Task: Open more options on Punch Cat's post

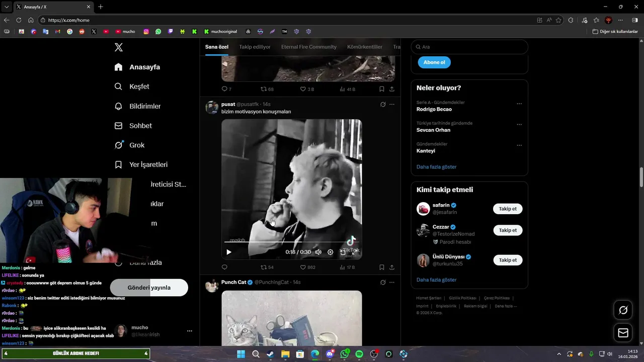Action: coord(392,283)
